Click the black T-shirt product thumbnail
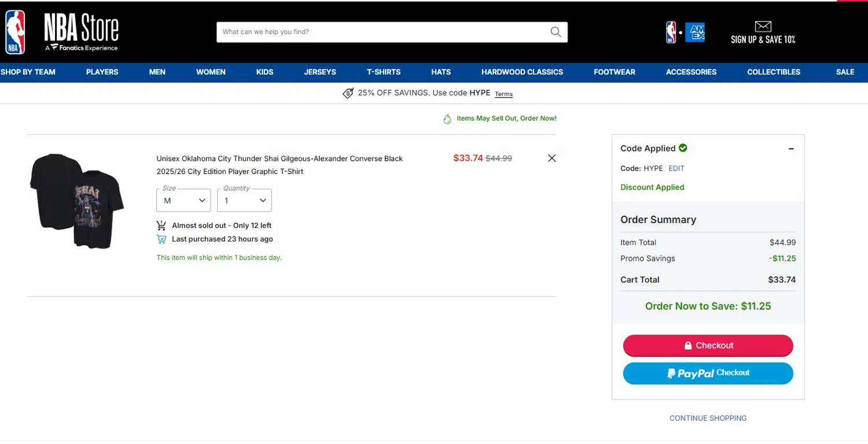The image size is (868, 444). click(77, 201)
